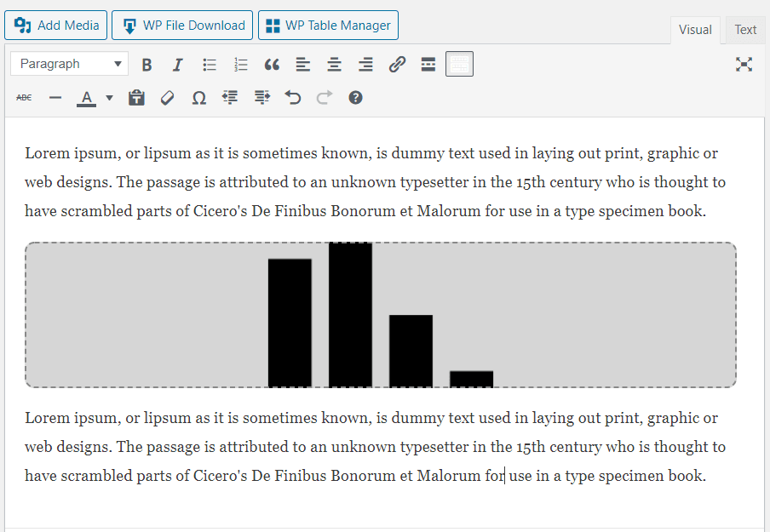Select the chart placeholder in editor
770x532 pixels.
(x=380, y=315)
